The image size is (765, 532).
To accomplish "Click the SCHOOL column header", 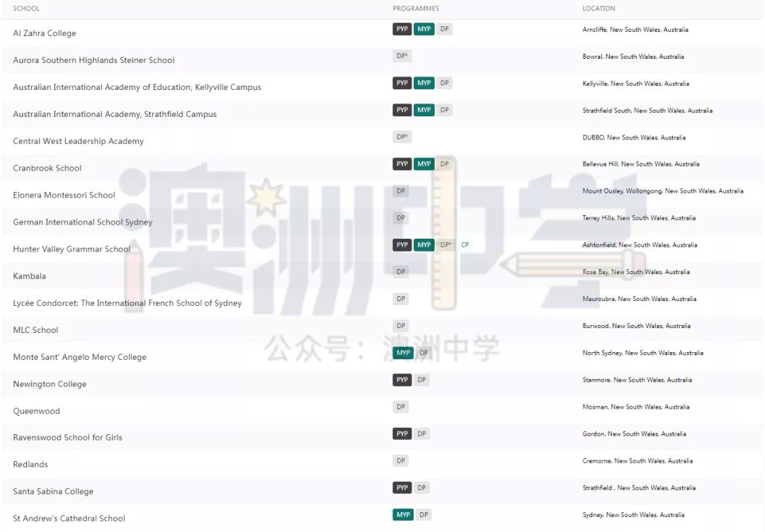I will point(26,9).
